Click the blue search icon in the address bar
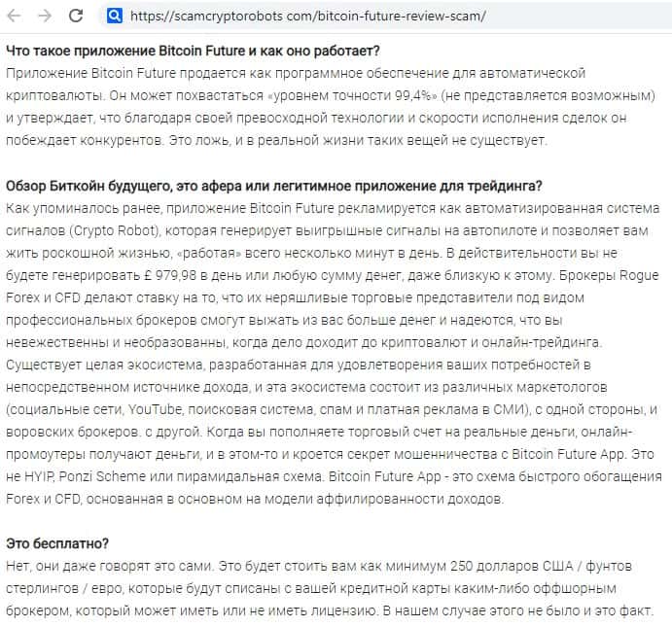This screenshot has height=627, width=672. tap(114, 16)
